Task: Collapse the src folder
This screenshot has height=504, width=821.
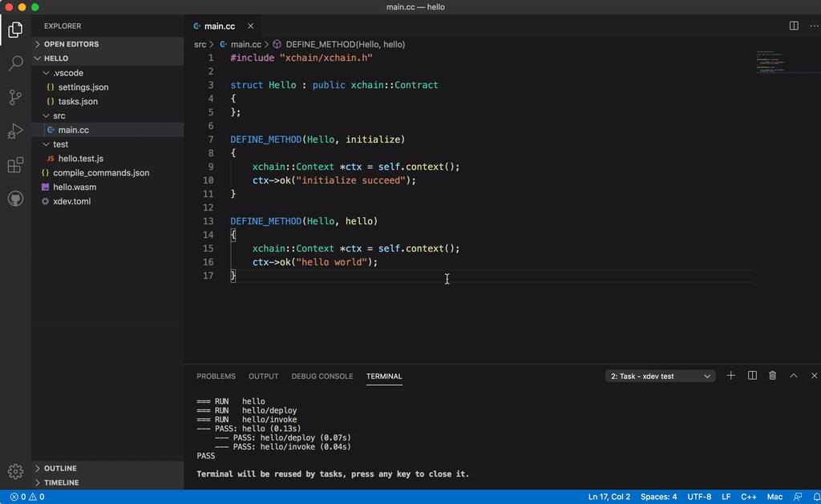Action: pyautogui.click(x=107, y=115)
